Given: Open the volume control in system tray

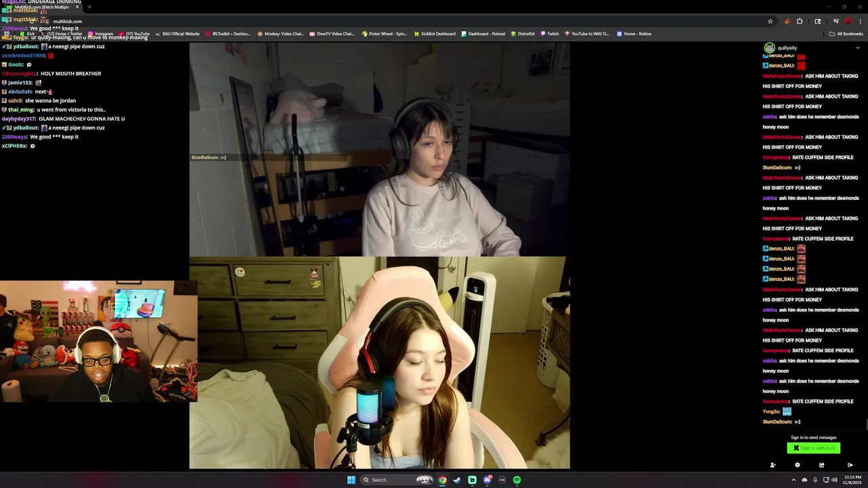Looking at the screenshot, I should [834, 480].
